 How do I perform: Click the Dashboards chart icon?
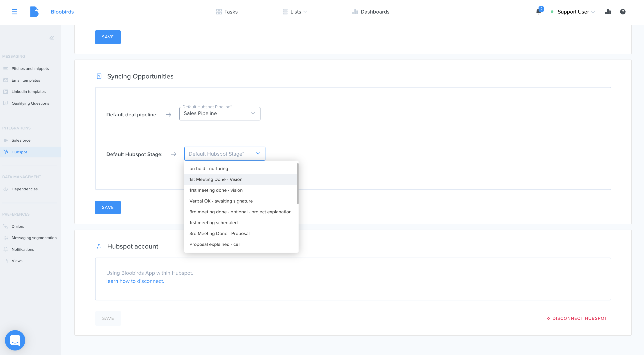point(355,12)
